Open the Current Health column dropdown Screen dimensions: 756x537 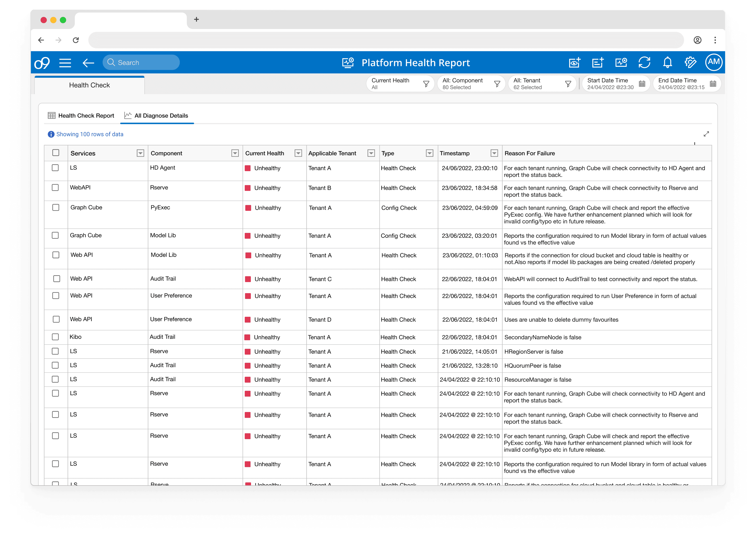[298, 153]
